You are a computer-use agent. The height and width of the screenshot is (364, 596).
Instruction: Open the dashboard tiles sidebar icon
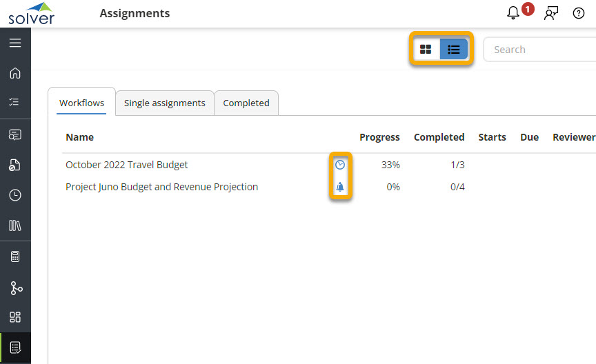click(x=15, y=317)
